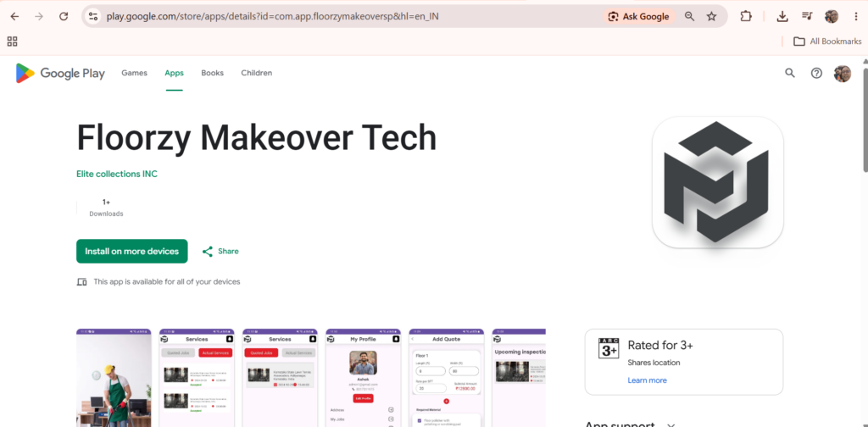Search Google Play with the magnifier icon

coord(790,73)
